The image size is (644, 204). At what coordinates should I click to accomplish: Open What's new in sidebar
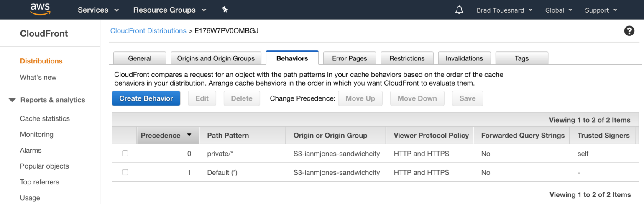38,77
